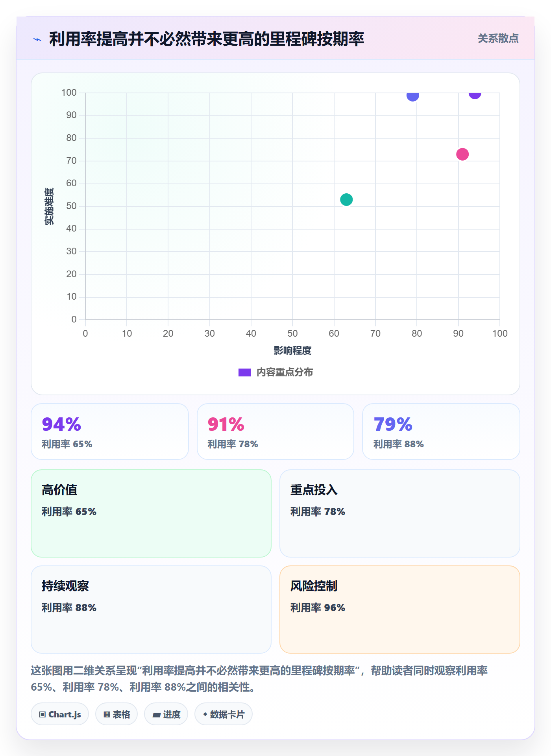Click the 内容重点分布 legend label

coord(285,372)
